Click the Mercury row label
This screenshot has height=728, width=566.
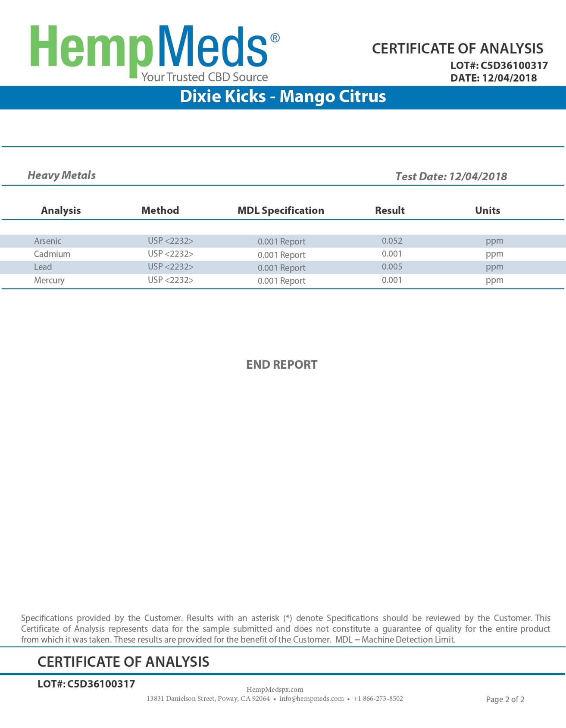pyautogui.click(x=49, y=280)
